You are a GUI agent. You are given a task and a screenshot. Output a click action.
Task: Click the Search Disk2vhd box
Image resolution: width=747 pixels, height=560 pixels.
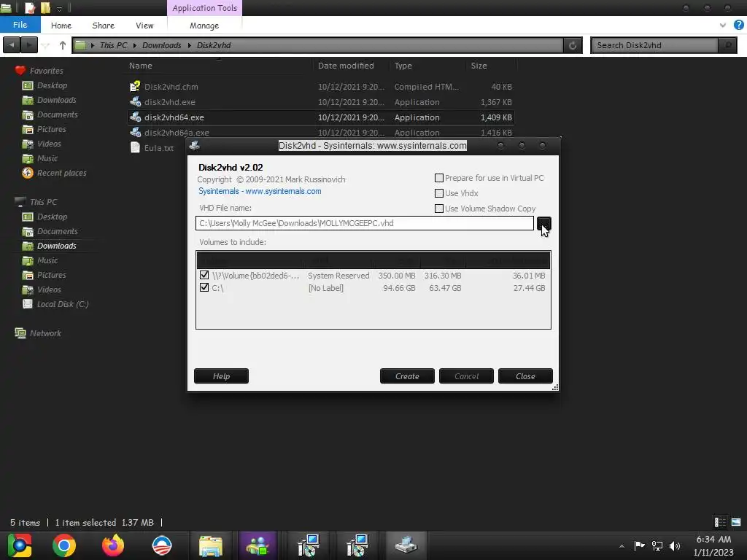click(x=654, y=45)
